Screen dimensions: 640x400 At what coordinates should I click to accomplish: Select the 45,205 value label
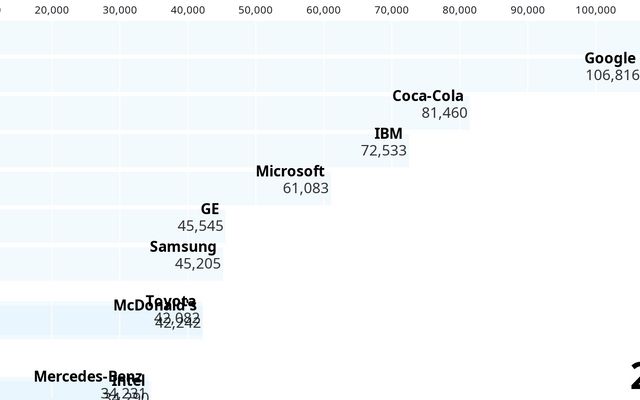[198, 264]
